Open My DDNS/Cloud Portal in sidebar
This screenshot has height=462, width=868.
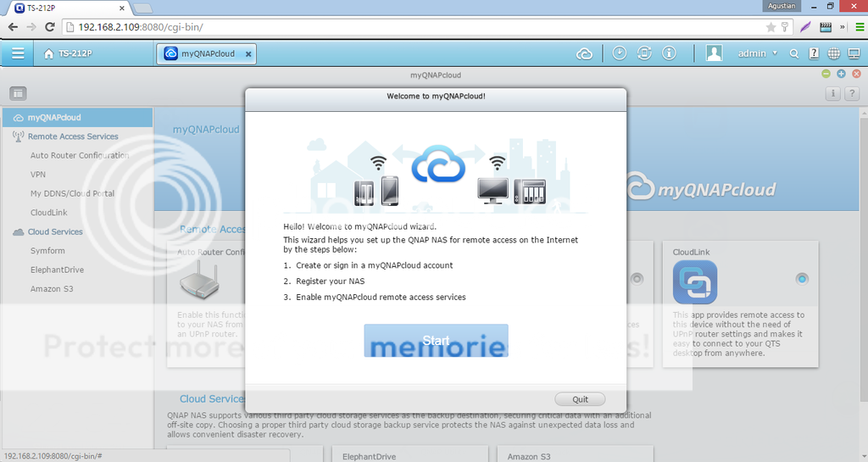[x=72, y=194]
